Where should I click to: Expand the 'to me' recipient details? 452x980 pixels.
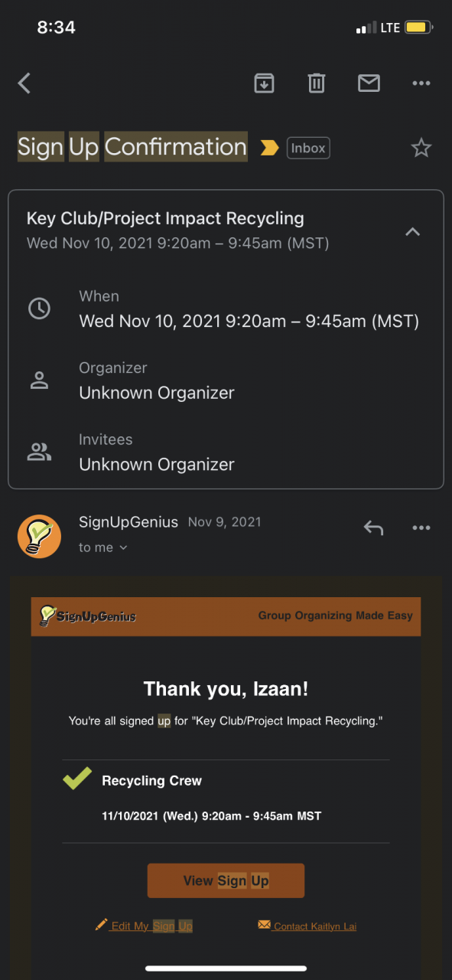coord(103,547)
